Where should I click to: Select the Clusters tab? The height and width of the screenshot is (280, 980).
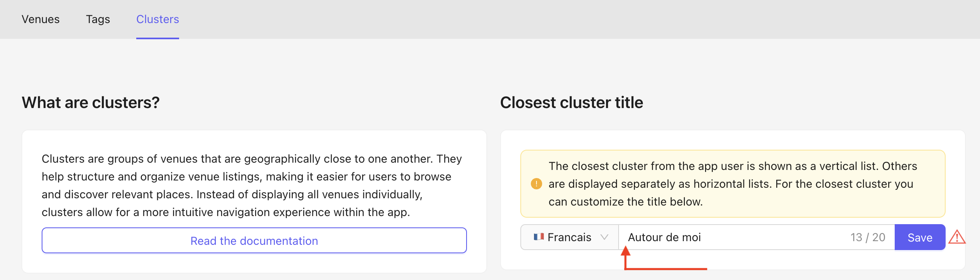click(x=157, y=19)
